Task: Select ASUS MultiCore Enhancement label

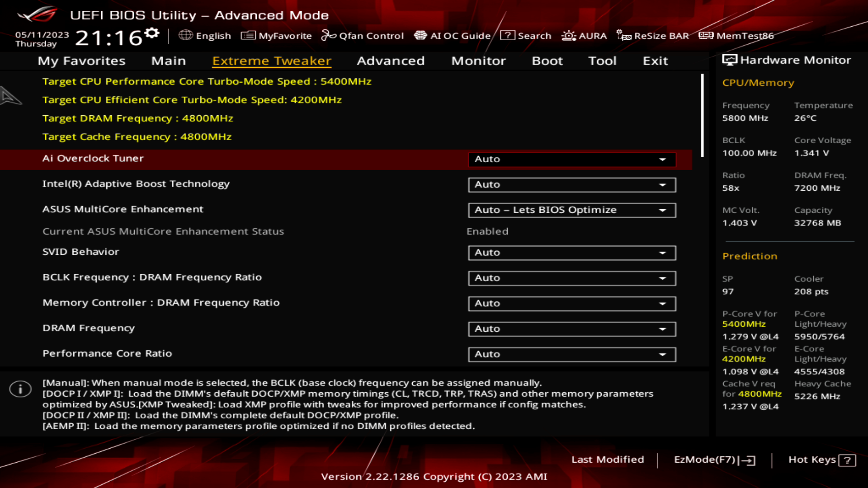Action: tap(123, 209)
